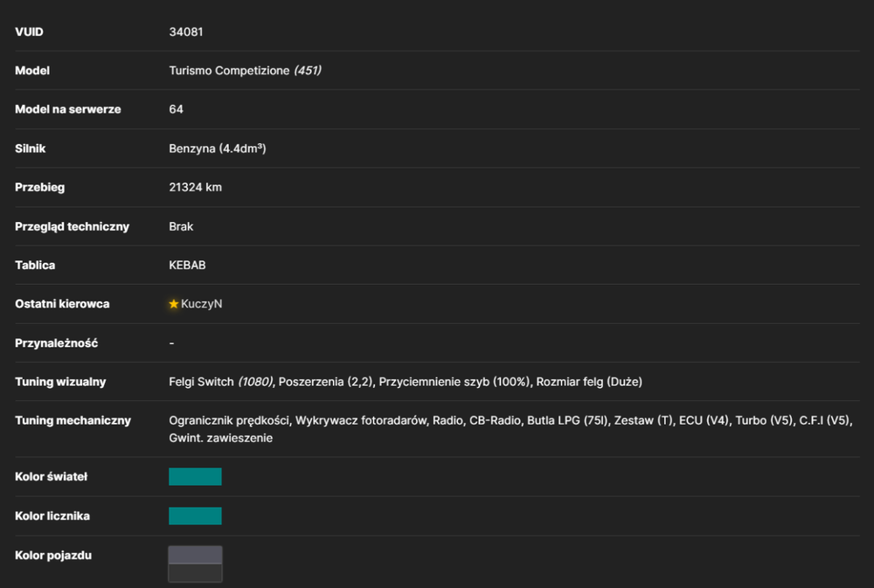Click the model ID (451)
874x588 pixels.
pyautogui.click(x=308, y=71)
